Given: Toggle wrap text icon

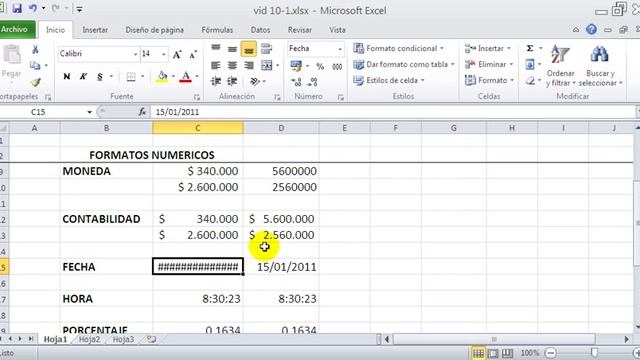Looking at the screenshot, I should click(266, 49).
